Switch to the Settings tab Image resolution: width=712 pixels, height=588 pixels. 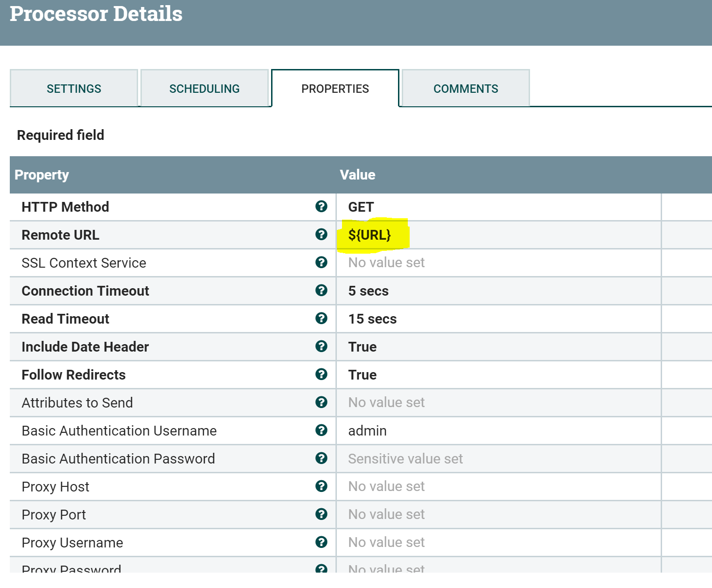(74, 89)
